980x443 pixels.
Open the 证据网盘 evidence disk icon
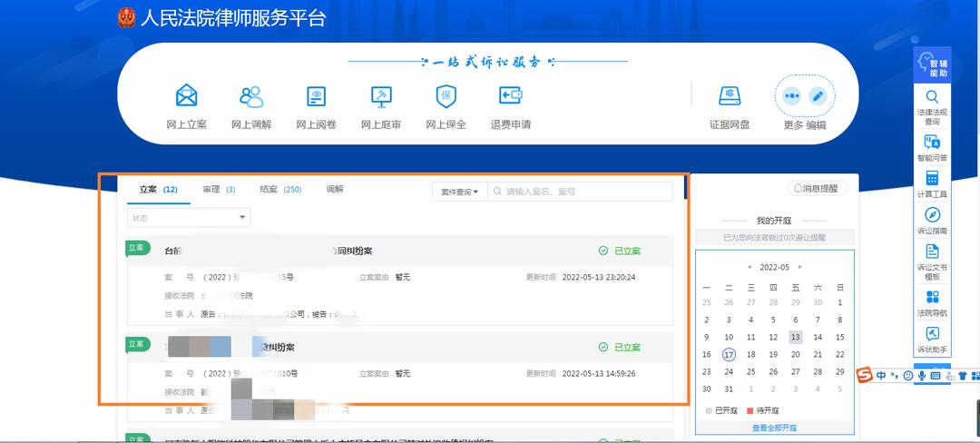coord(730,95)
